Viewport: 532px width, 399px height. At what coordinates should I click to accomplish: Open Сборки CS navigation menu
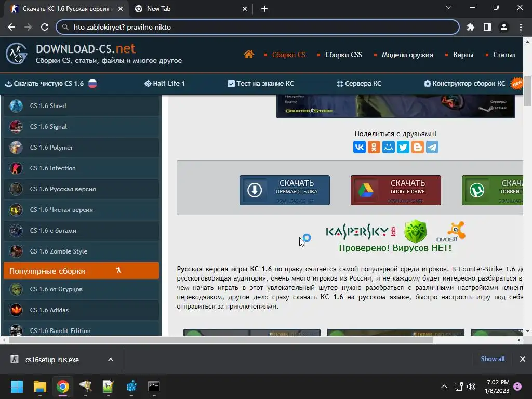pos(288,55)
